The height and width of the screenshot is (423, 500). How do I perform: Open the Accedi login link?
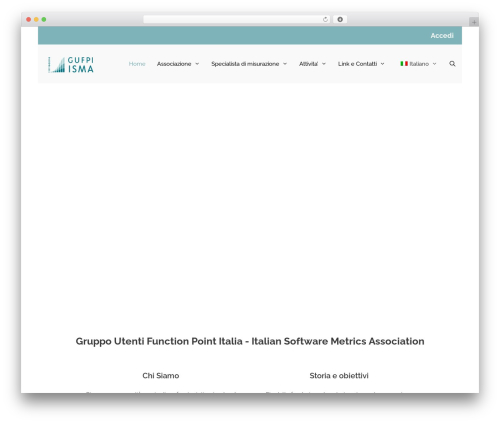(442, 36)
